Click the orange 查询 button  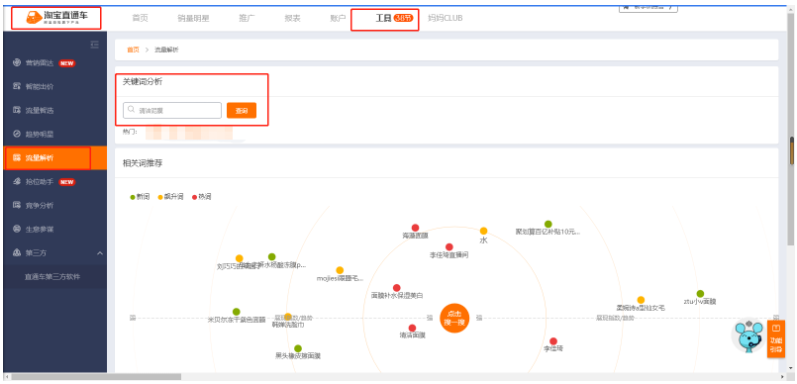pos(241,110)
